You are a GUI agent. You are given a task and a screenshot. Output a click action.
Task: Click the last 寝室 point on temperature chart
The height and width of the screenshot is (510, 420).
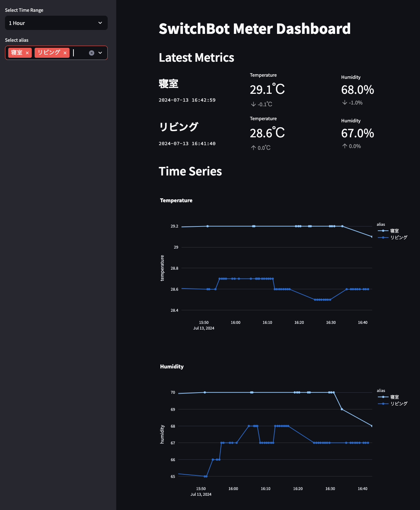372,236
